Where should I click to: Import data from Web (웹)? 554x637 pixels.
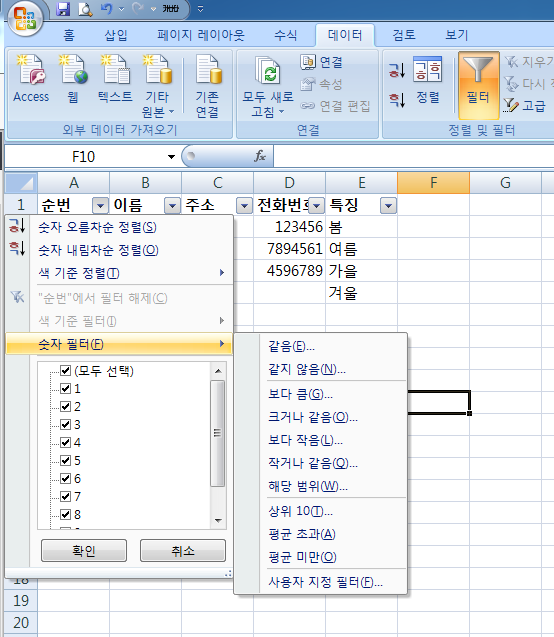73,80
